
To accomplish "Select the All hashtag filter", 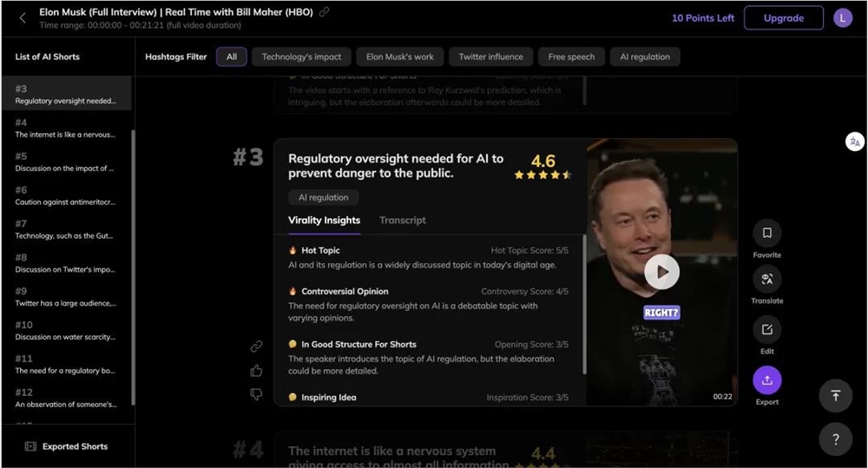I will (232, 56).
